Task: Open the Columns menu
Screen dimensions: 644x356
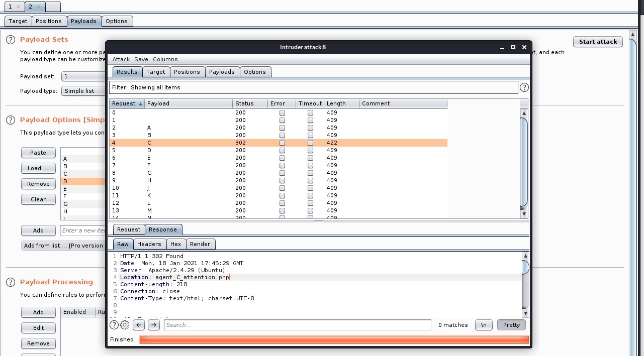Action: [x=165, y=59]
